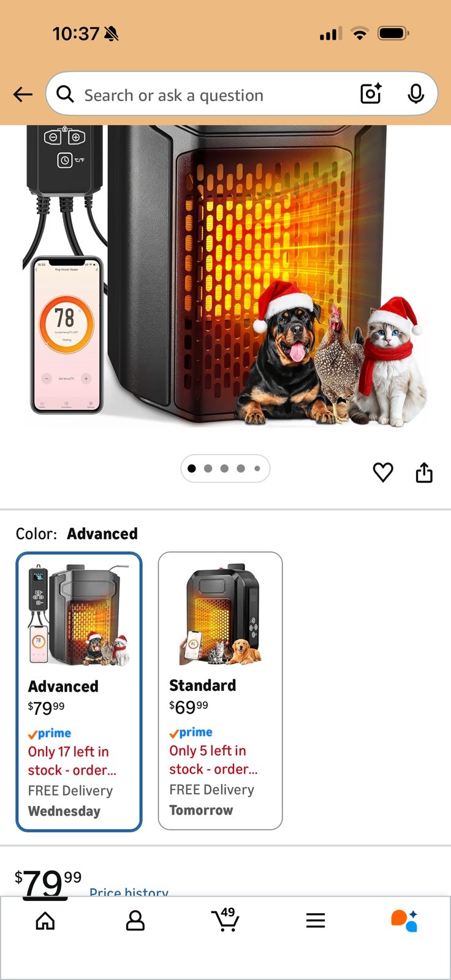Tap the microphone voice search icon

pos(416,94)
